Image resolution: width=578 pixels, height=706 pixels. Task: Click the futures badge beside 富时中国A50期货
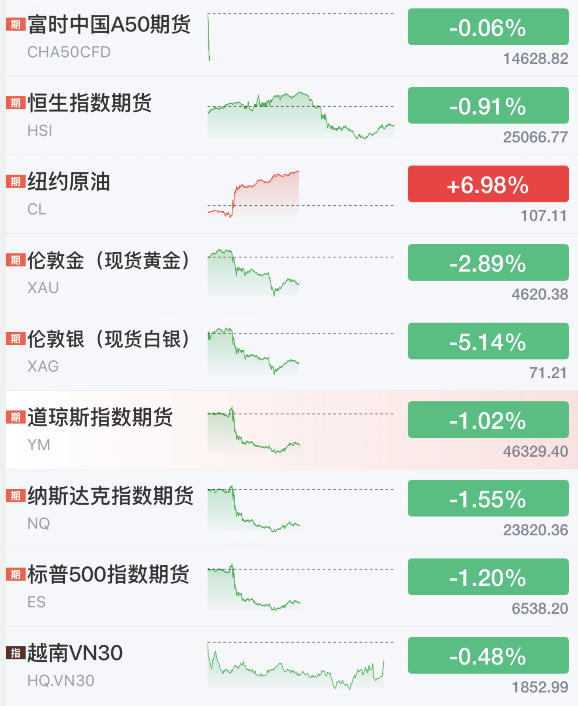coord(15,24)
